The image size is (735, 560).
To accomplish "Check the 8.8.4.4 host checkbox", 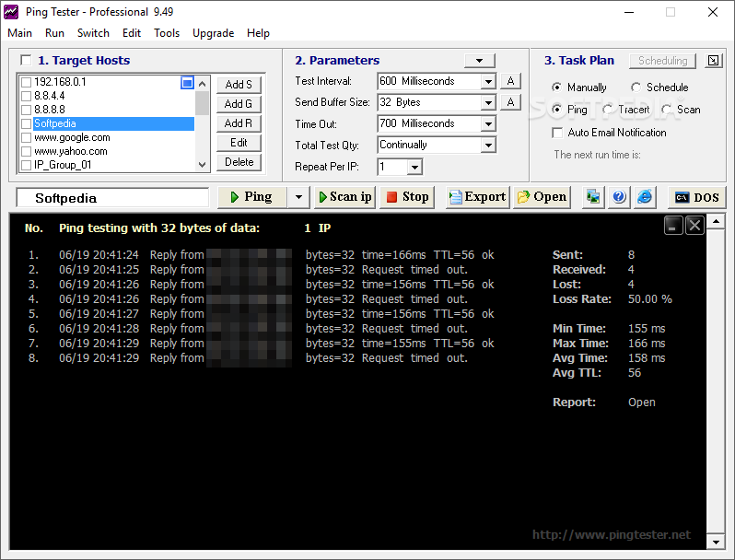I will point(27,96).
